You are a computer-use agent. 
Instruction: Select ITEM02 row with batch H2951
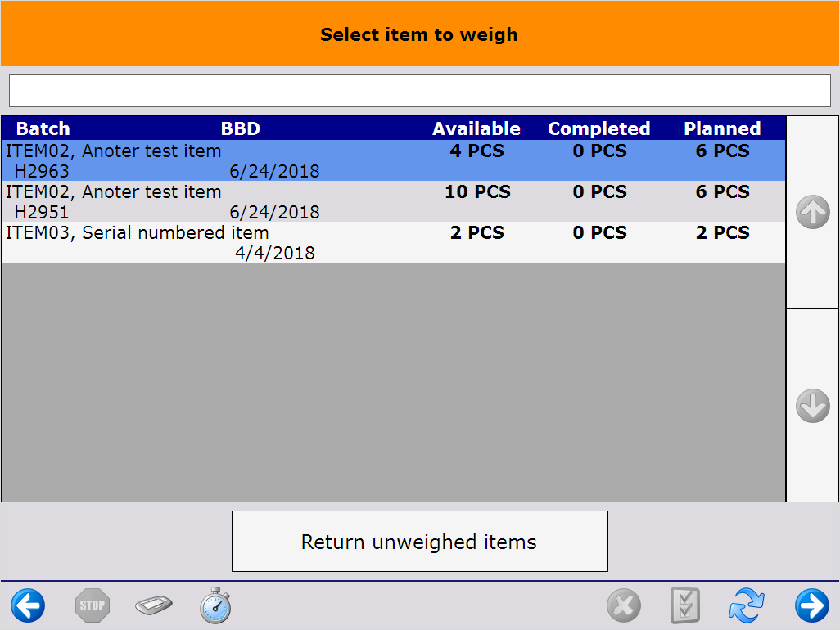pyautogui.click(x=393, y=201)
